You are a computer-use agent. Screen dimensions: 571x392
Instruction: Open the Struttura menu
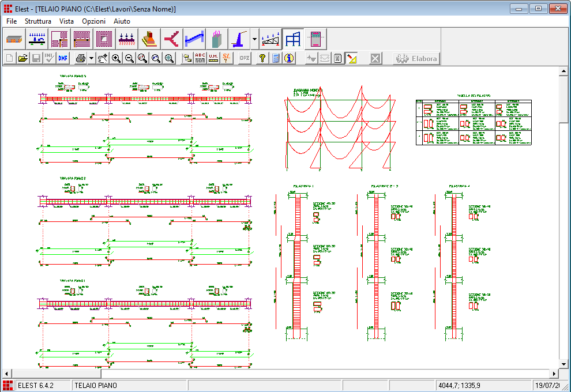click(38, 21)
